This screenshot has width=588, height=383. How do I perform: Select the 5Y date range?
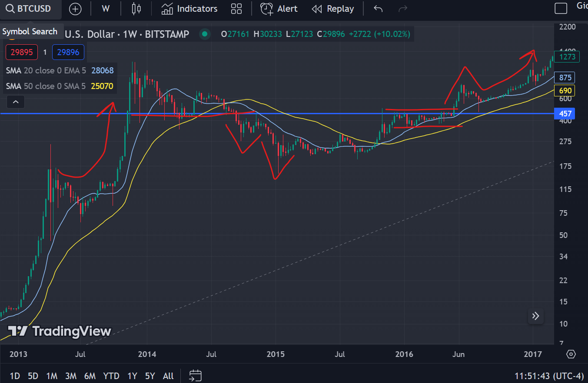click(x=150, y=376)
